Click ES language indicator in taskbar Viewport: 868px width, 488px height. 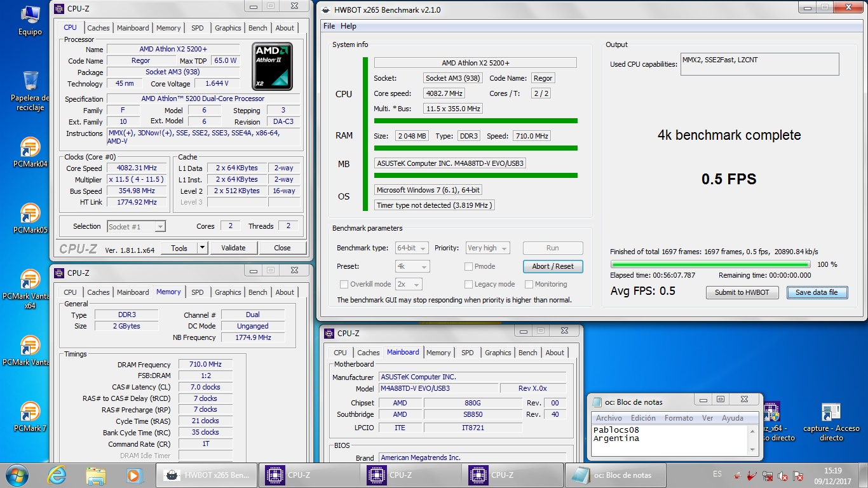coord(717,475)
